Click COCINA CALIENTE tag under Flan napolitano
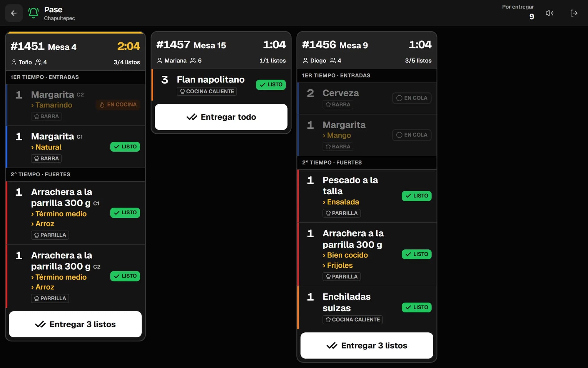The image size is (588, 368). [x=207, y=91]
